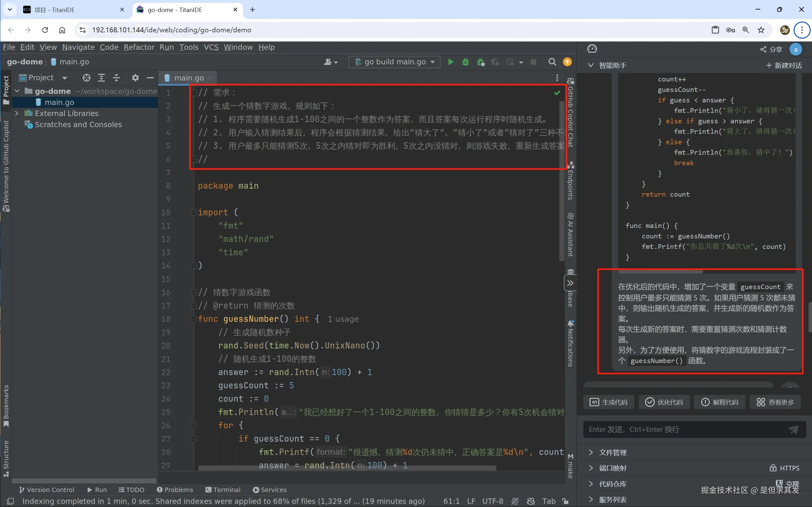Toggle read-only lock in status bar

tap(566, 501)
